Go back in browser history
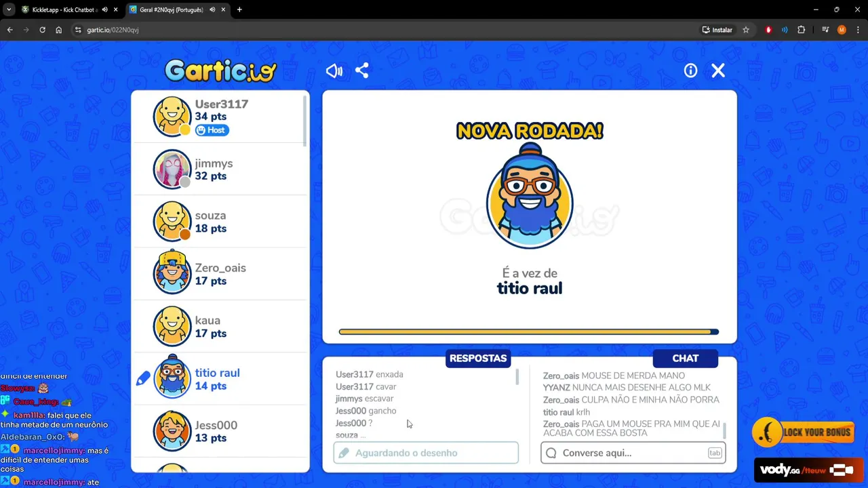Viewport: 868px width, 488px height. tap(9, 30)
